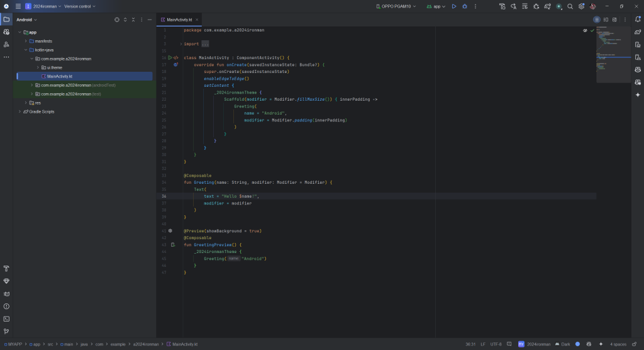
Task: Click the 36:31 cursor position indicator
Action: point(470,344)
